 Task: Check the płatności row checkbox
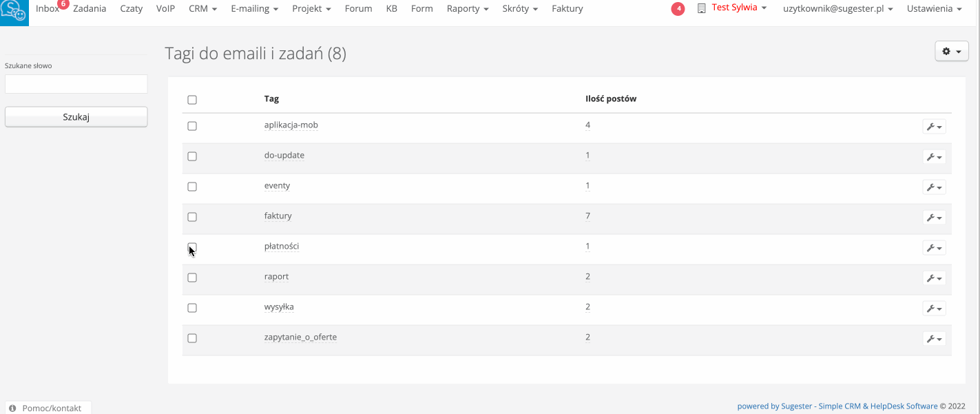click(x=192, y=247)
